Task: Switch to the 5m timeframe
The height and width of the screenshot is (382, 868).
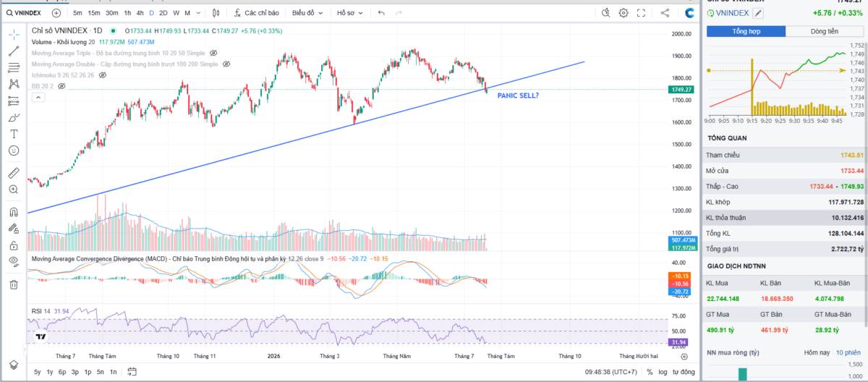Action: 77,12
